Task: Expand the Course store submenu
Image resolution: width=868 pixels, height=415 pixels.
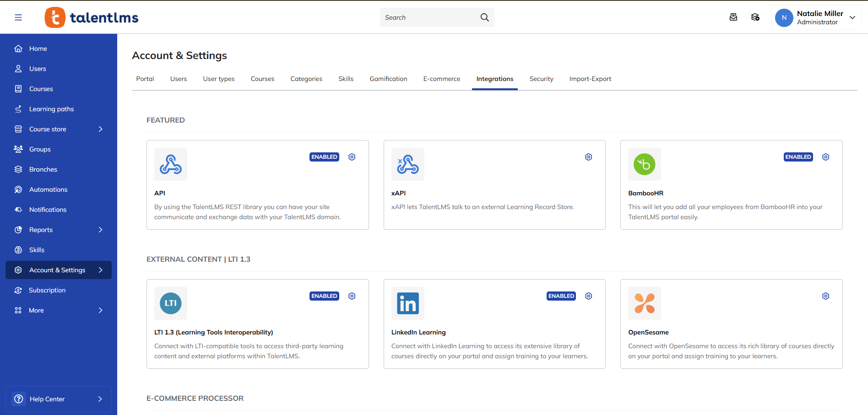Action: pos(100,129)
